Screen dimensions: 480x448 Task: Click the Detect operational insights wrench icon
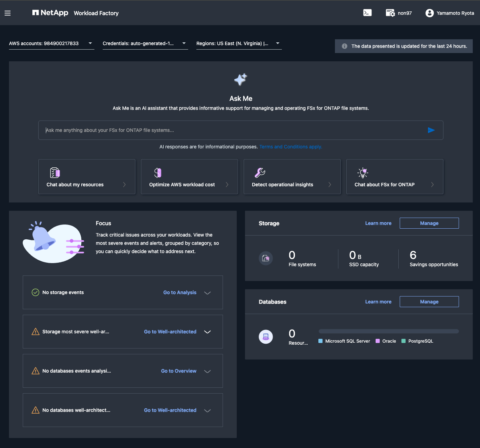260,173
